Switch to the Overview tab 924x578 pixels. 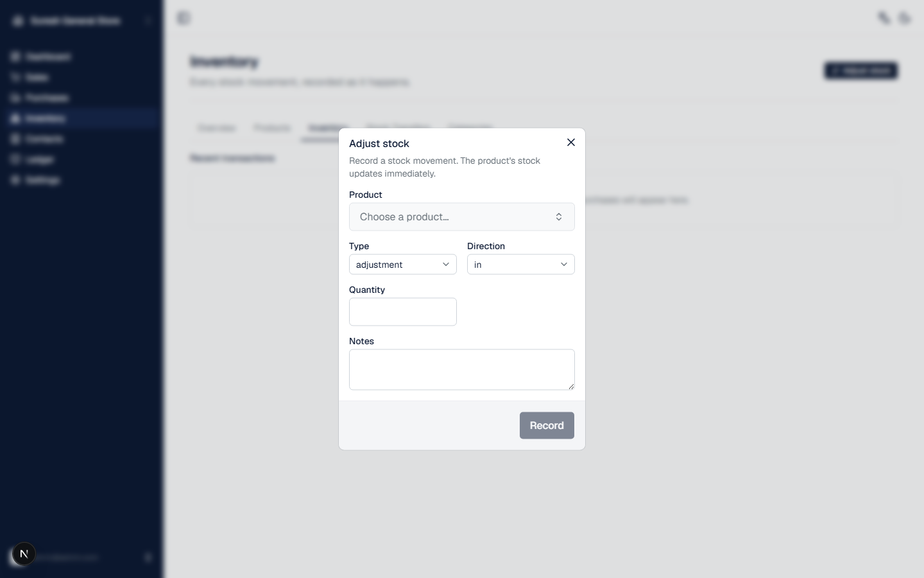tap(217, 128)
